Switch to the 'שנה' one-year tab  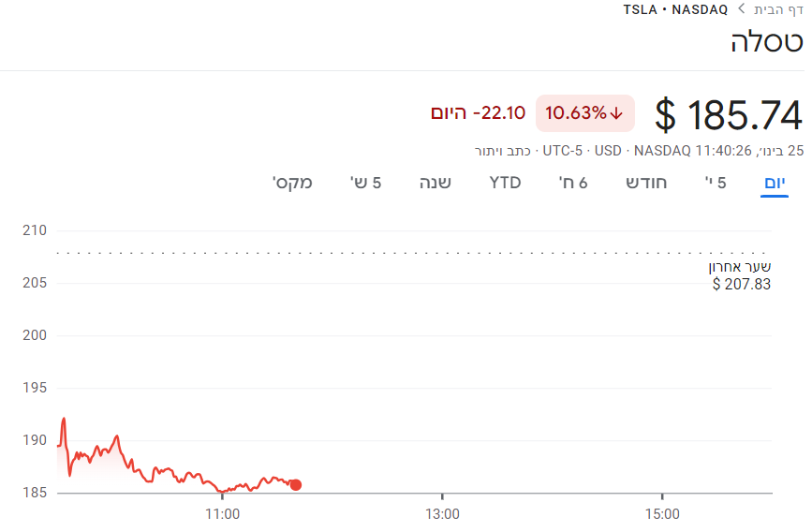tap(435, 182)
